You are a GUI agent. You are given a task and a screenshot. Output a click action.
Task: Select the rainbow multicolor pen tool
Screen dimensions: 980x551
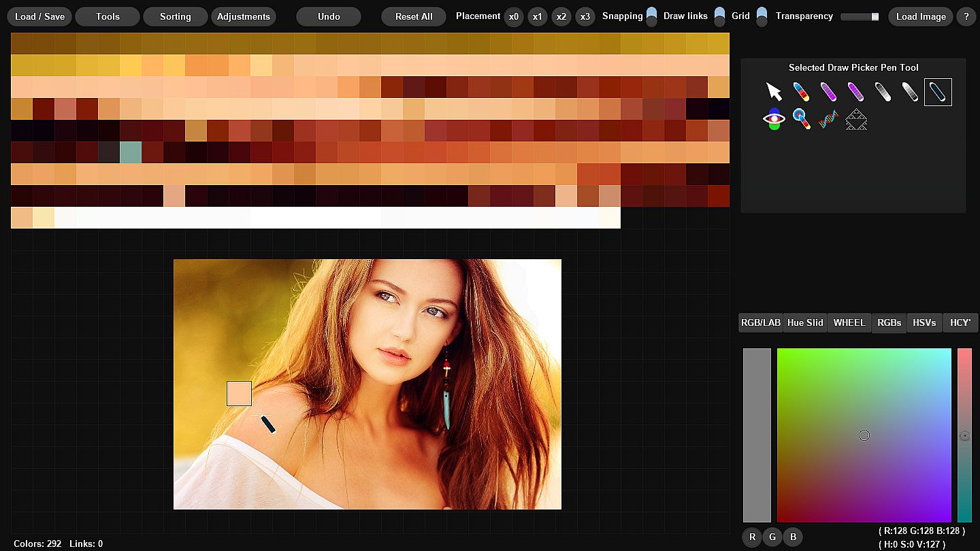[x=801, y=92]
